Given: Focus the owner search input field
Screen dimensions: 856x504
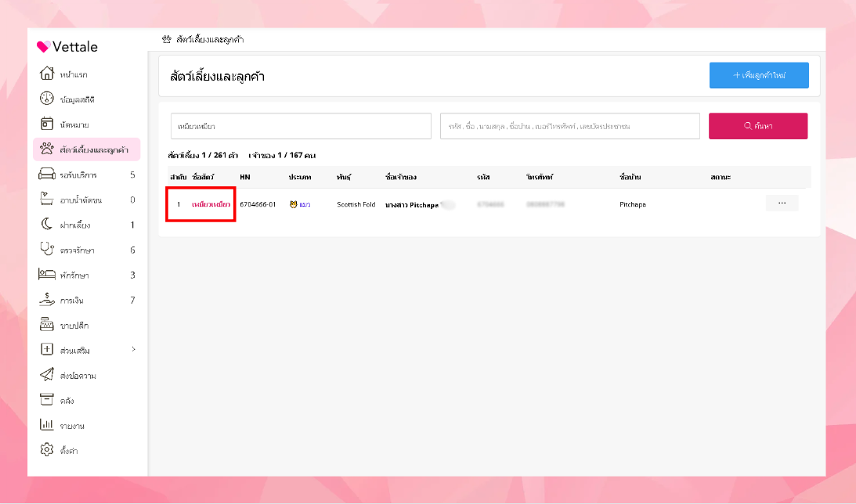Looking at the screenshot, I should click(x=570, y=126).
